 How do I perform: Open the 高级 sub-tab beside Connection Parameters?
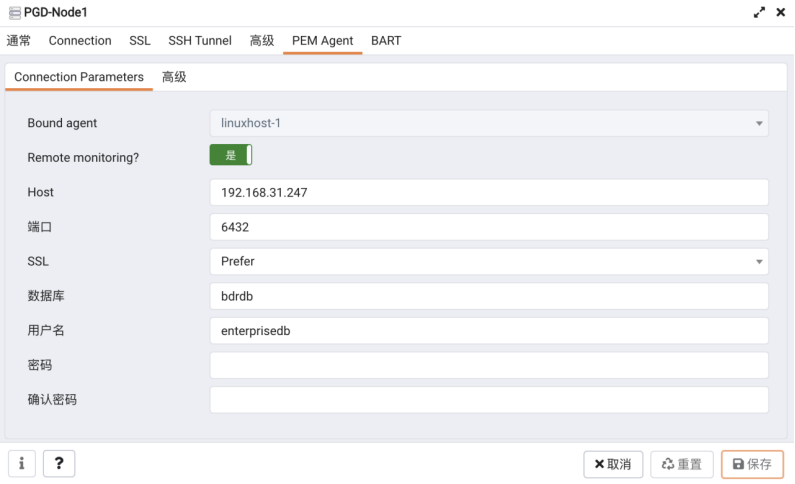click(174, 77)
